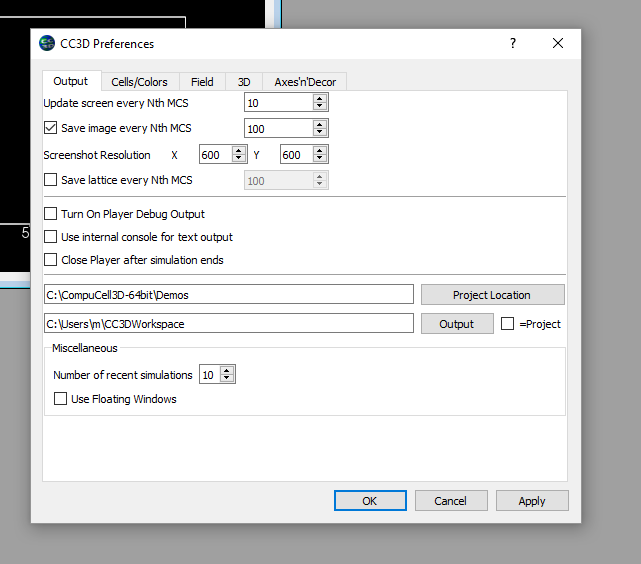This screenshot has height=564, width=641.
Task: Uncheck Save image every Nth MCS
Action: (50, 128)
